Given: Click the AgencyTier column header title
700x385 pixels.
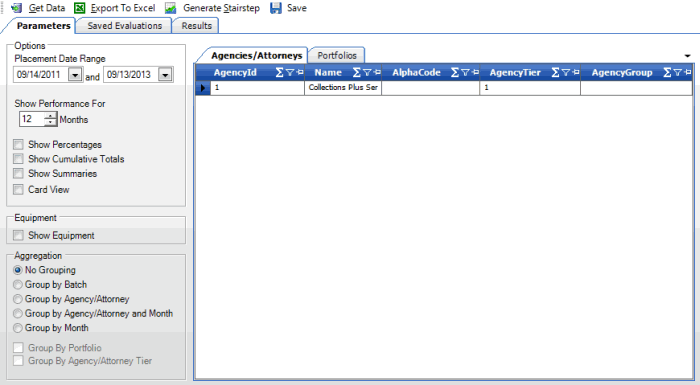Looking at the screenshot, I should coord(515,72).
